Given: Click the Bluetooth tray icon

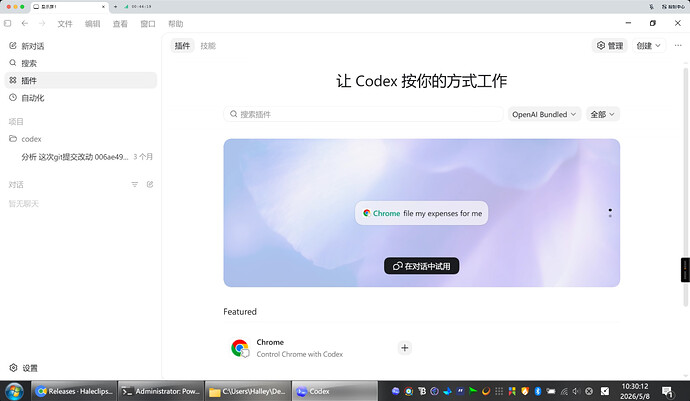Looking at the screenshot, I should (538, 391).
